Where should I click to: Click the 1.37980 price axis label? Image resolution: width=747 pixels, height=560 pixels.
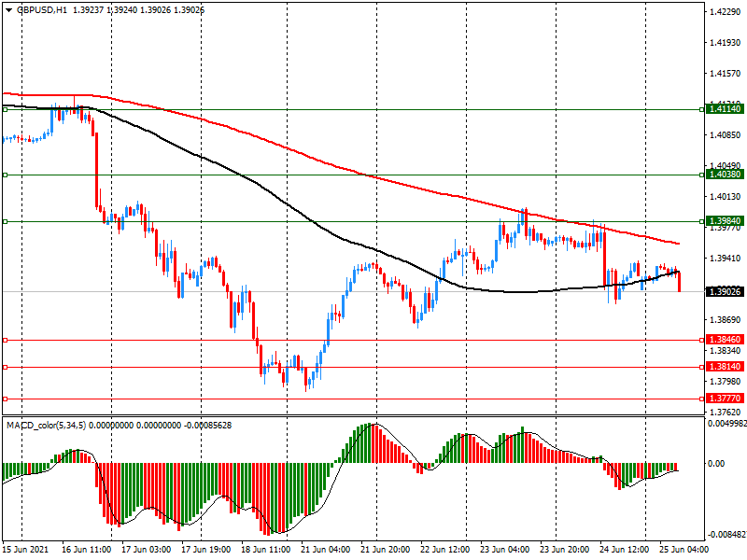point(726,382)
